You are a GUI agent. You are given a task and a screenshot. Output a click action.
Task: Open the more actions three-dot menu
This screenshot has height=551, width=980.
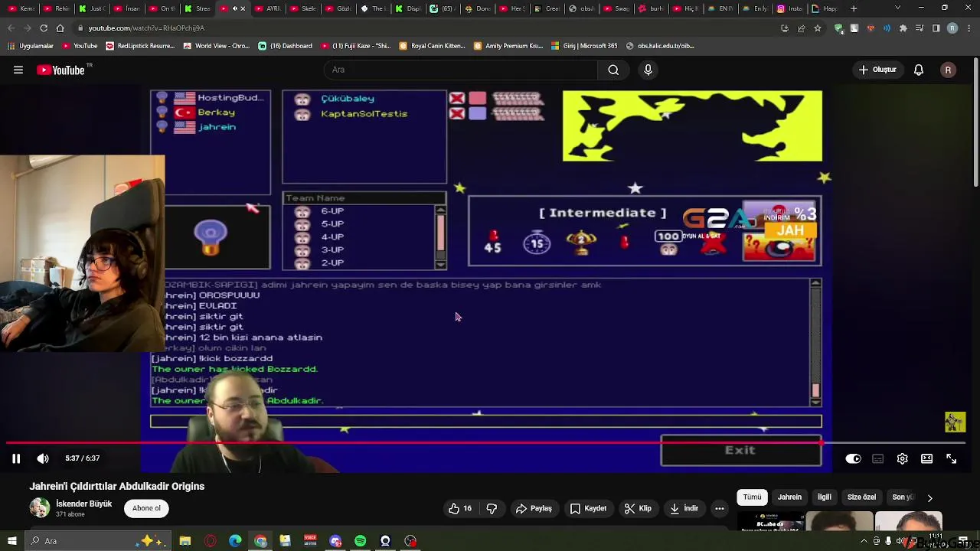(720, 508)
